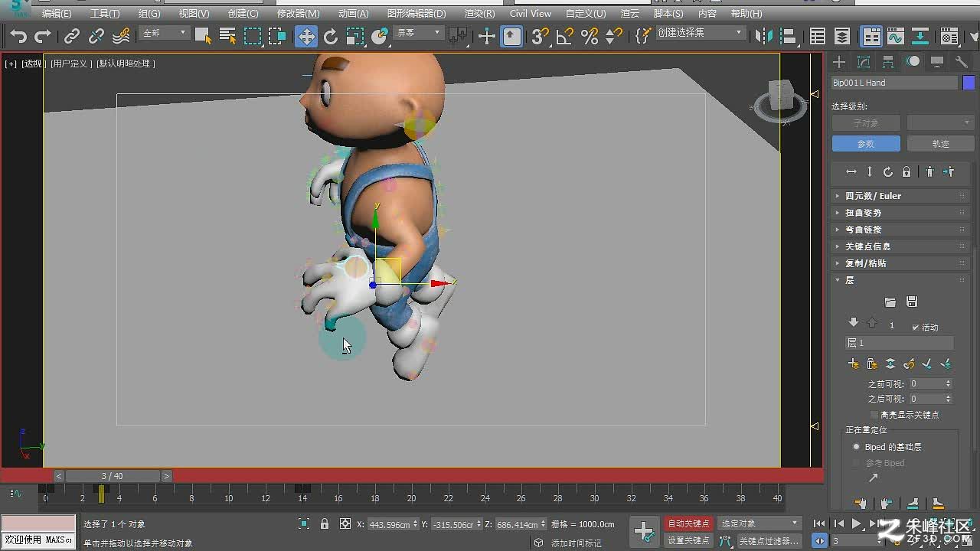Click the Create Layer icon
The image size is (980, 551).
point(854,364)
